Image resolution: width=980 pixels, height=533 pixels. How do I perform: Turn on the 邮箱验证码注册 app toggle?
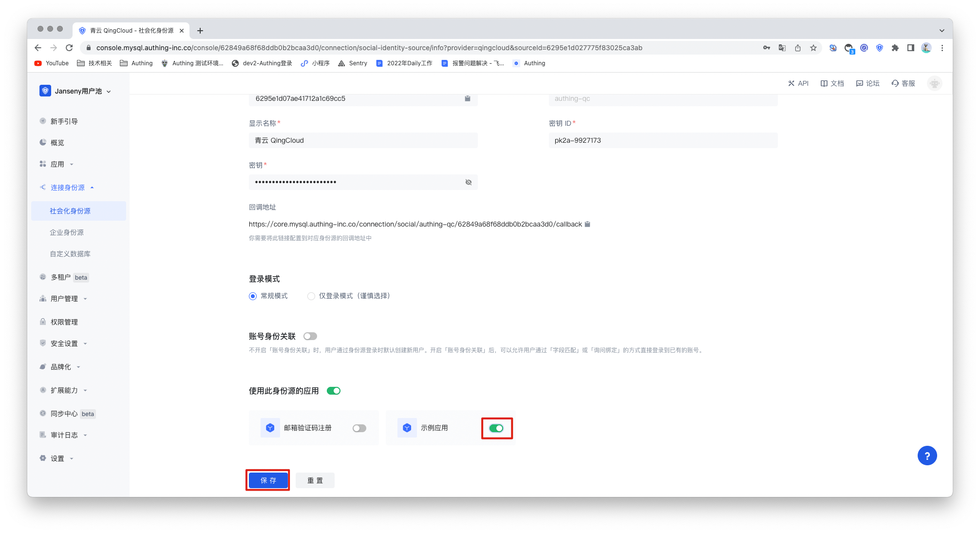click(359, 428)
